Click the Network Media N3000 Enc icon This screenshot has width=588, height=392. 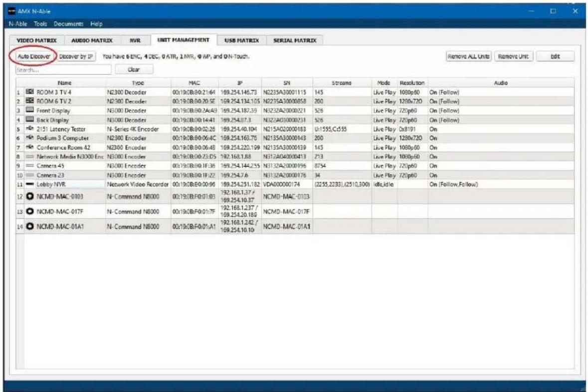tap(29, 156)
